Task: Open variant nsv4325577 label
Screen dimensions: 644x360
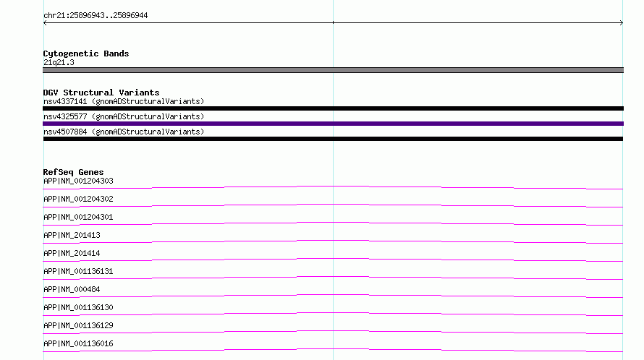Action: [124, 116]
